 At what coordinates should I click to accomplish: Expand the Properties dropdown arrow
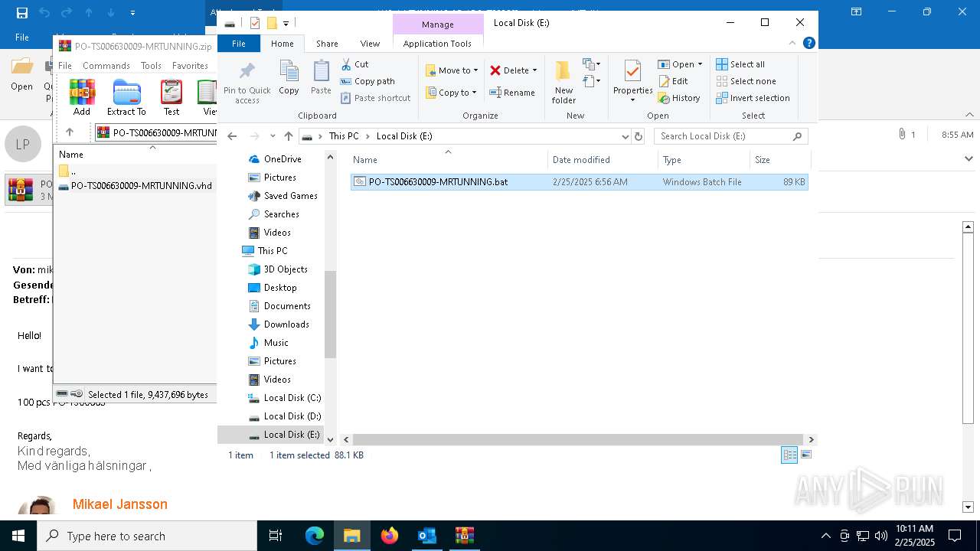pyautogui.click(x=632, y=100)
